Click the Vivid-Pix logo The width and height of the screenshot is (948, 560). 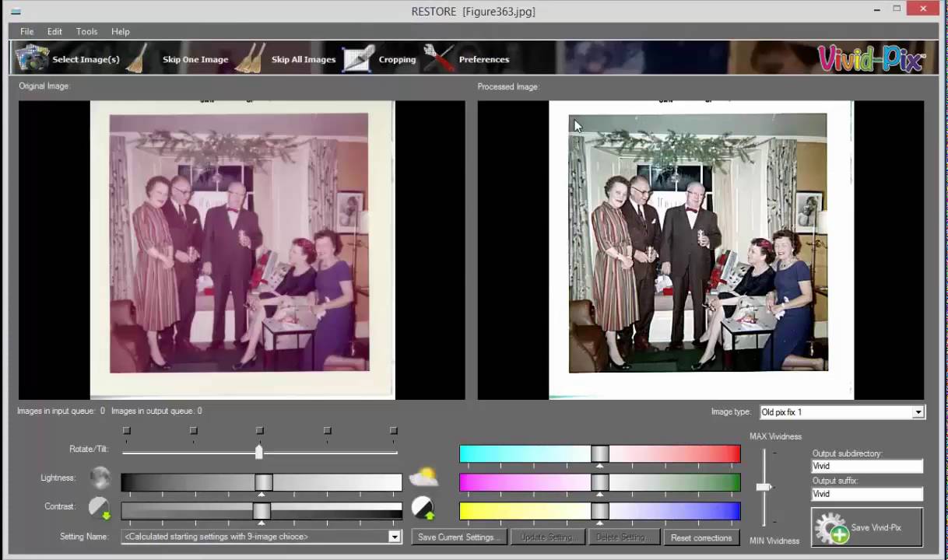coord(871,58)
